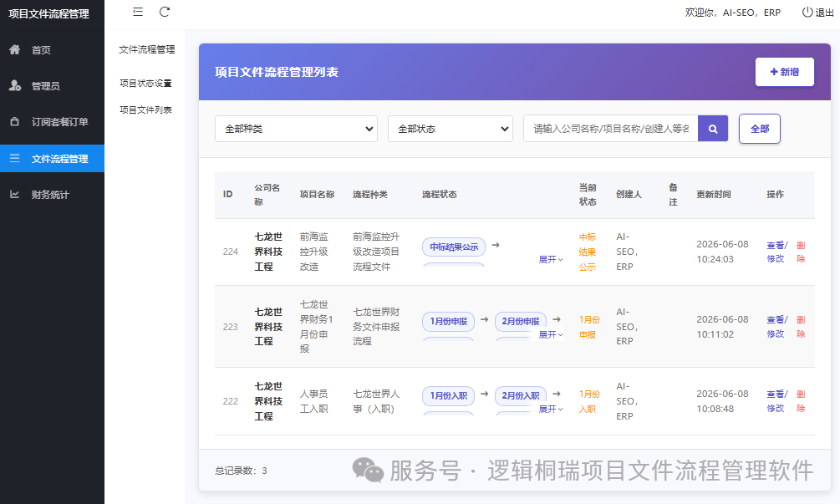Image resolution: width=840 pixels, height=504 pixels.
Task: Click the home icon beside 首页
Action: pyautogui.click(x=14, y=50)
